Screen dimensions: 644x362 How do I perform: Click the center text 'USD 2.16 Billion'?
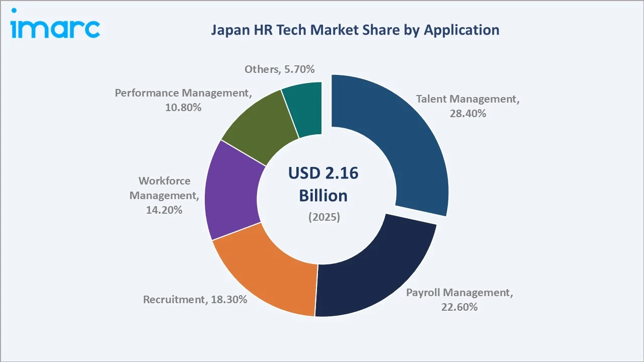[323, 184]
